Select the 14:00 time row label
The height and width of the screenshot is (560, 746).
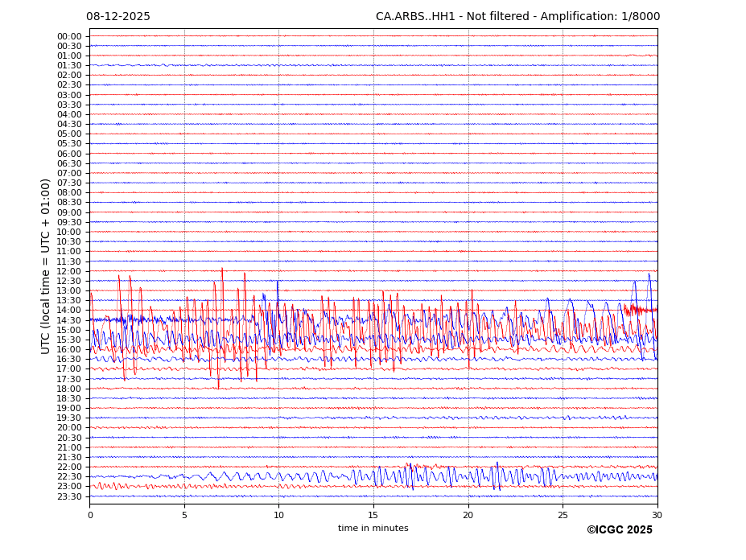pos(69,311)
